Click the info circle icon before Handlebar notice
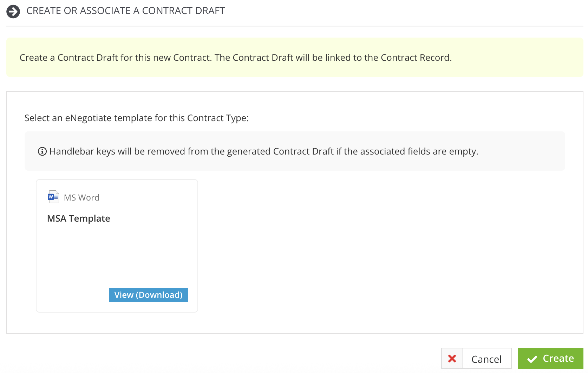This screenshot has height=373, width=588. click(42, 151)
